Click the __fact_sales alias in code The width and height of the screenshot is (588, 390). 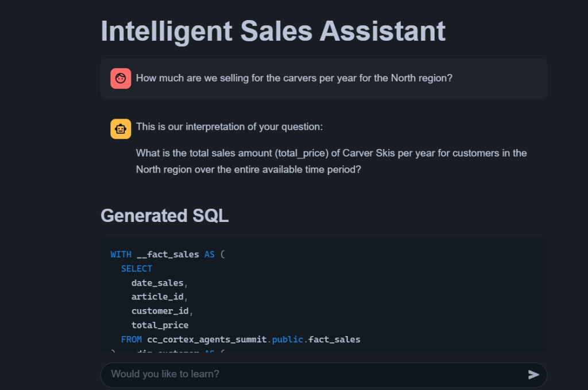(168, 254)
